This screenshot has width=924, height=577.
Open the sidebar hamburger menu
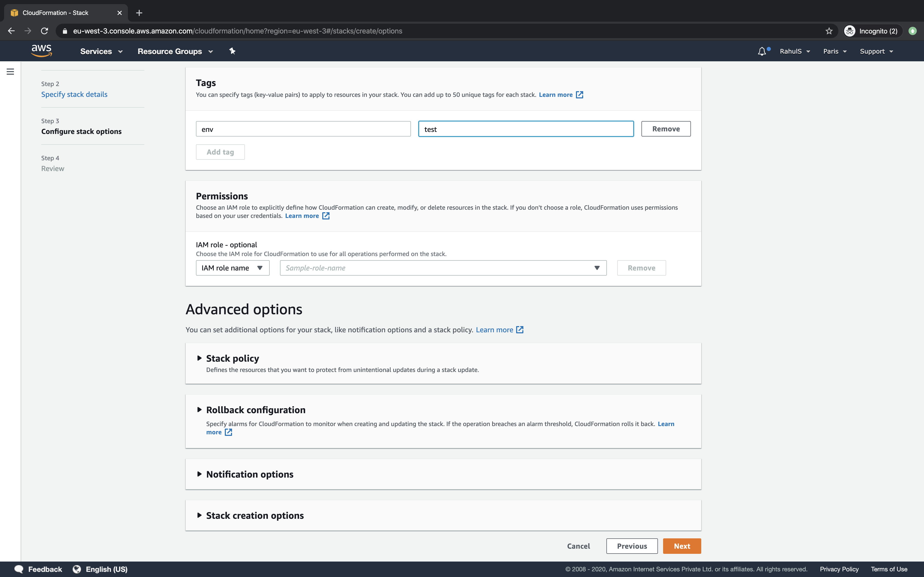10,71
